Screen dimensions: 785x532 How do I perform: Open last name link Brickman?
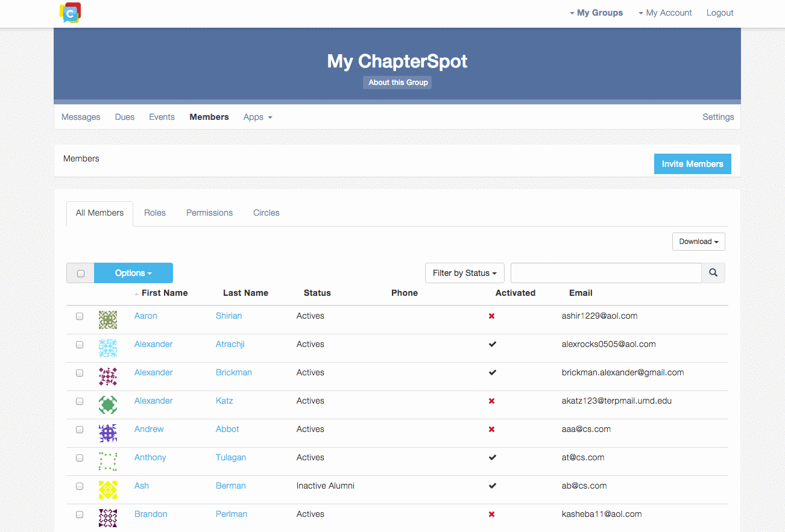click(234, 372)
